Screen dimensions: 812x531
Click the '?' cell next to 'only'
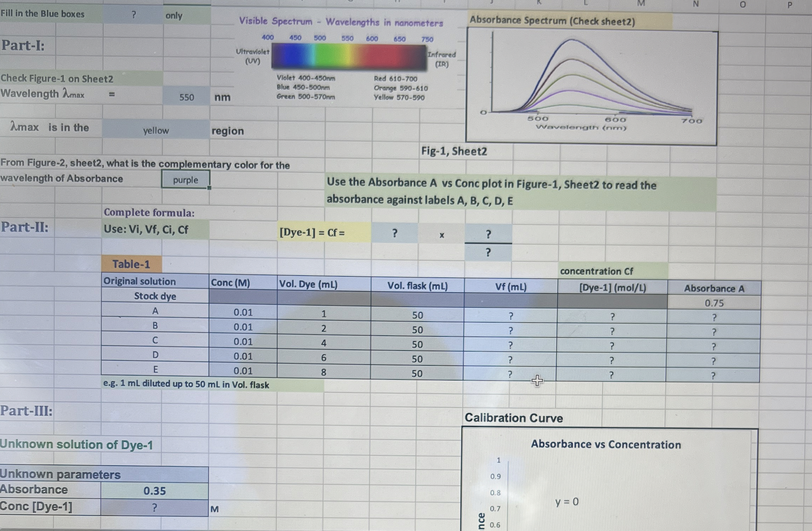tap(133, 14)
